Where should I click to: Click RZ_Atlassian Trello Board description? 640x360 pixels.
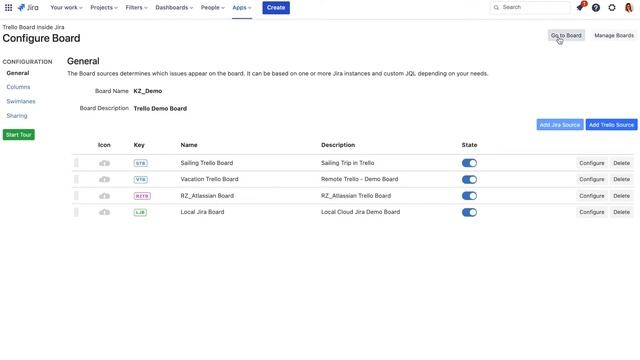356,196
